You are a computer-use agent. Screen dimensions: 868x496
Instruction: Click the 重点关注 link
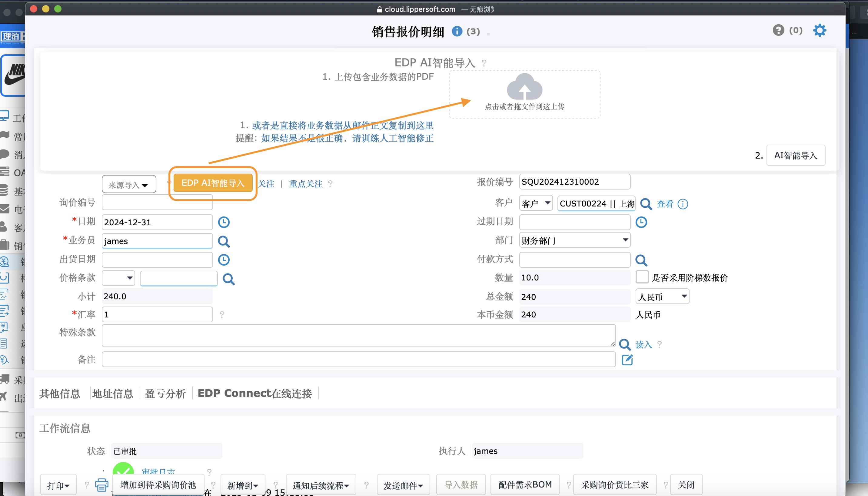point(306,184)
